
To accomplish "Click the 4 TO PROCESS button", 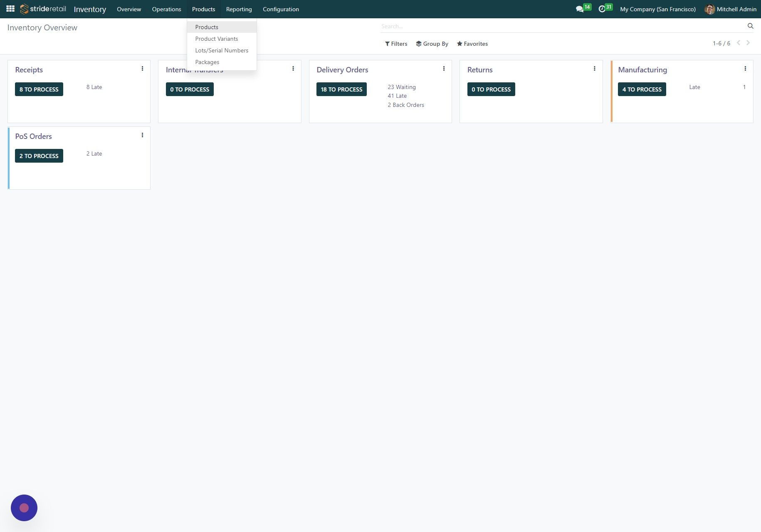I will [x=642, y=89].
